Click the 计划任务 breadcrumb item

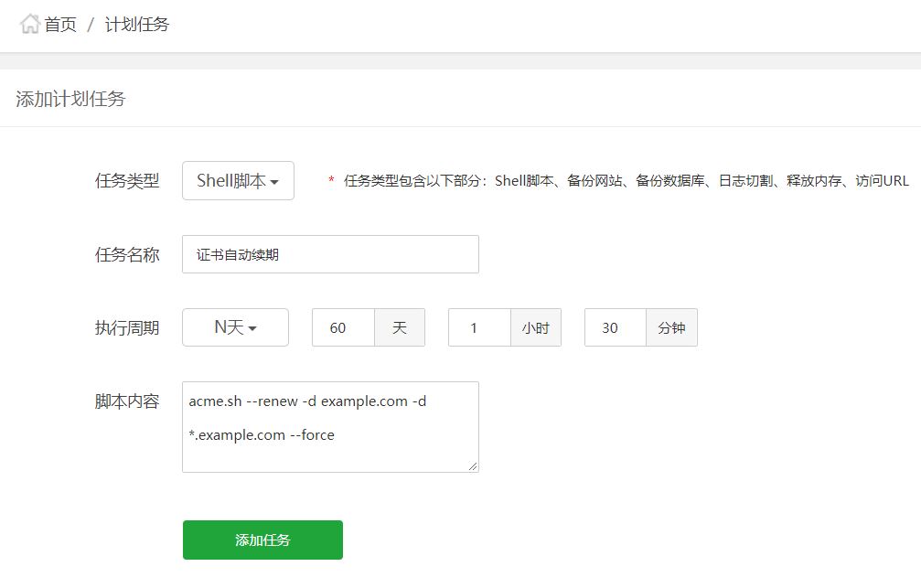pyautogui.click(x=136, y=25)
